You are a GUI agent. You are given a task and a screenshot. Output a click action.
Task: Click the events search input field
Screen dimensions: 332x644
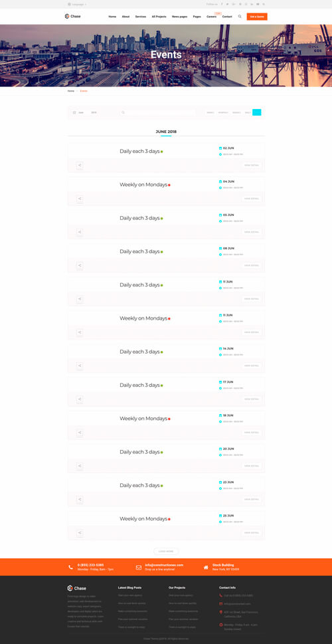(x=158, y=112)
